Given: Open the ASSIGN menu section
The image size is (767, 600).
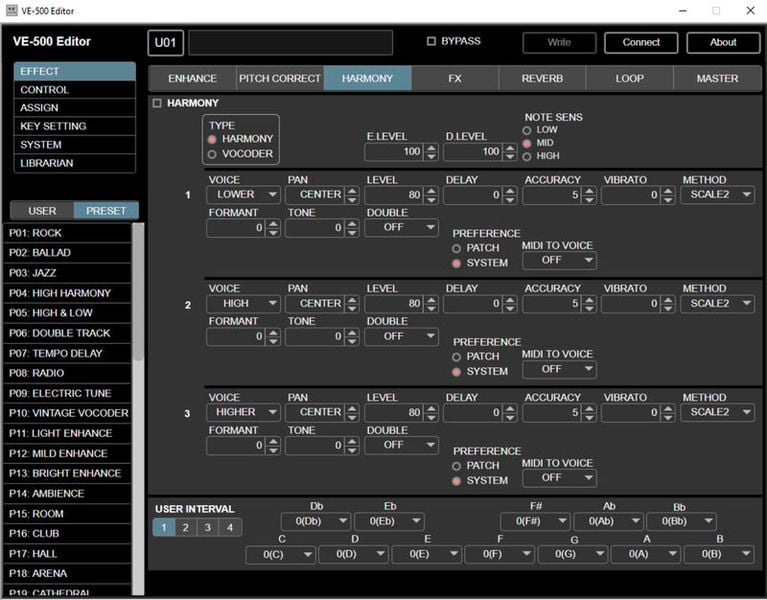Looking at the screenshot, I should [74, 108].
